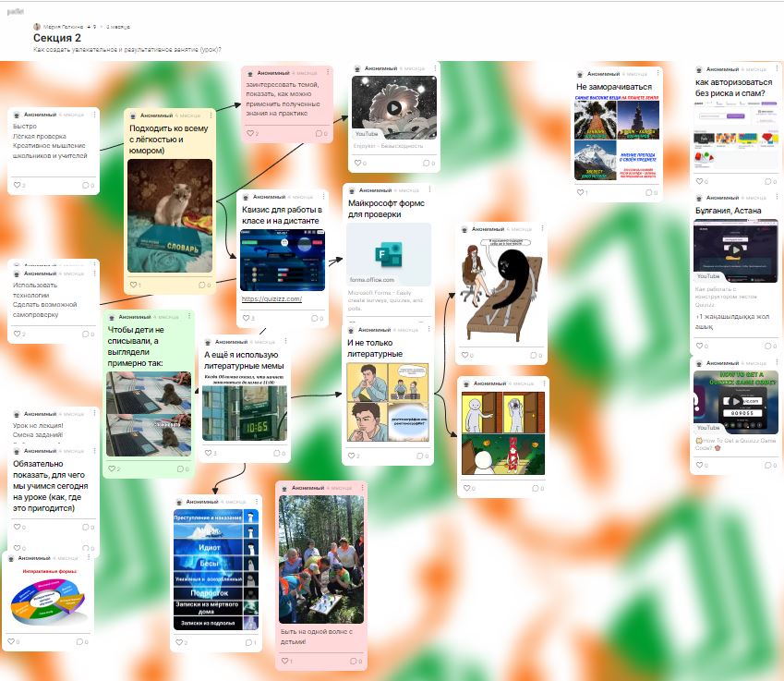Open three-dot menu on 'Быстро' post
The image size is (784, 681).
93,115
